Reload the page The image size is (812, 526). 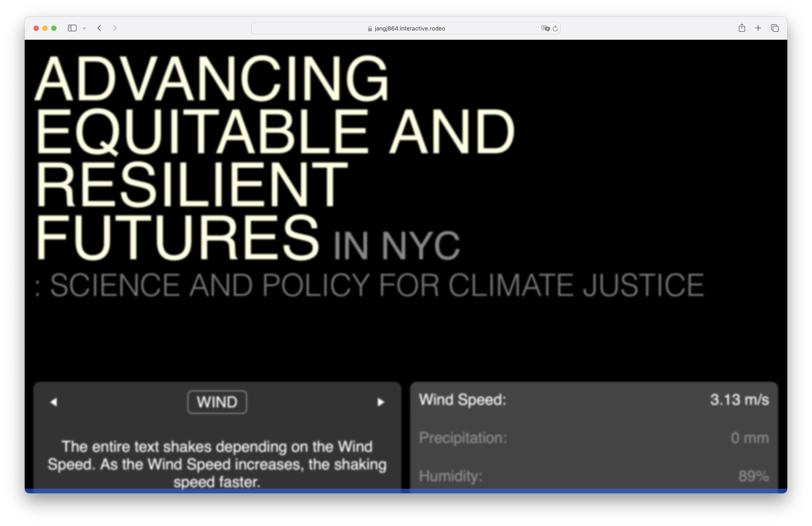click(555, 29)
